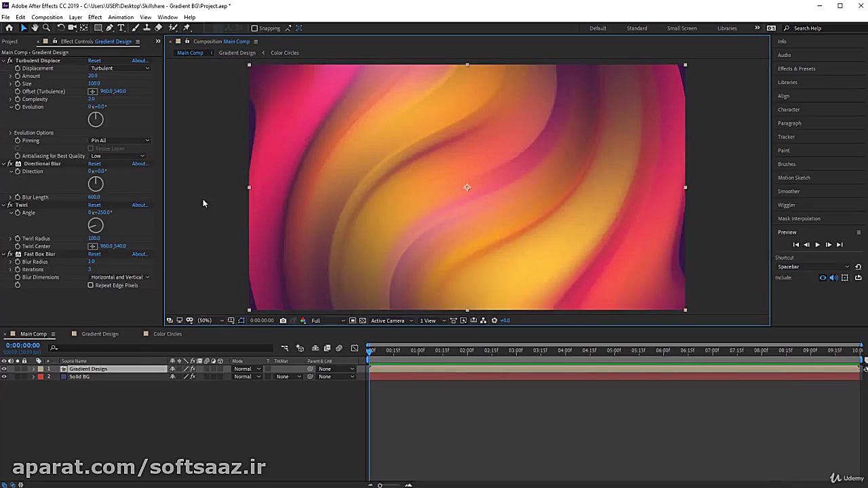
Task: Check Repeat Edge Pixels option
Action: pos(91,285)
